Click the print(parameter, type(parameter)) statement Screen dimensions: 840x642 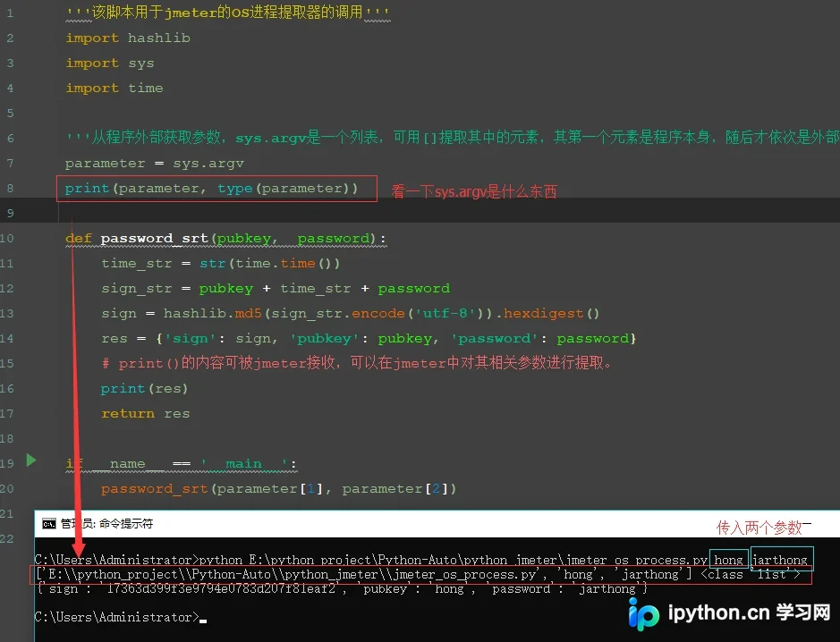pyautogui.click(x=211, y=189)
